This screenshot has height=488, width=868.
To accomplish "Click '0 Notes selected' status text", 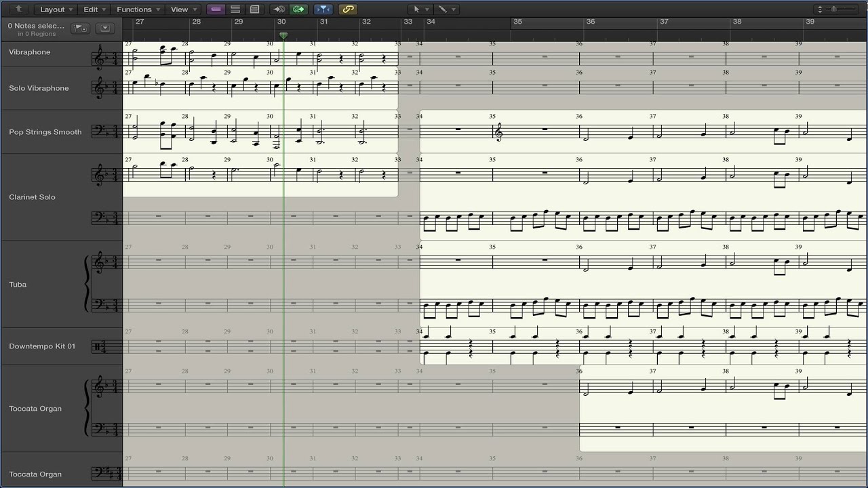I will 36,26.
